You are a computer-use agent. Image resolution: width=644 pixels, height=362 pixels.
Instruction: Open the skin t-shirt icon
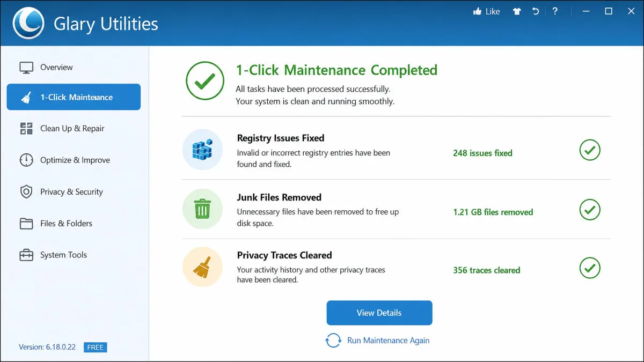pyautogui.click(x=517, y=11)
